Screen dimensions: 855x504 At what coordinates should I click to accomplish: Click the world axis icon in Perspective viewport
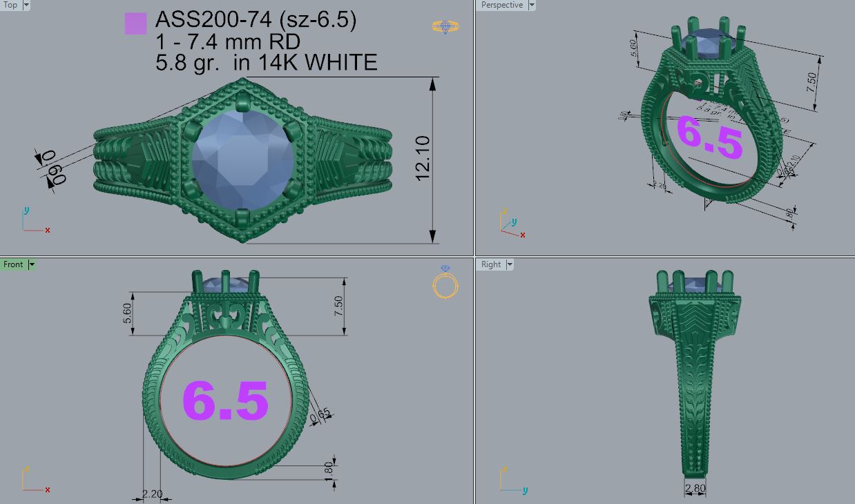(512, 224)
